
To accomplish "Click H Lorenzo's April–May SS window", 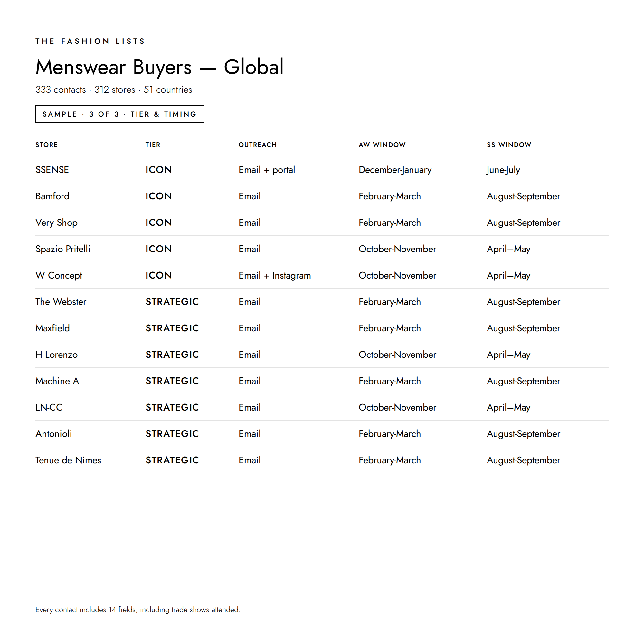I will [509, 355].
